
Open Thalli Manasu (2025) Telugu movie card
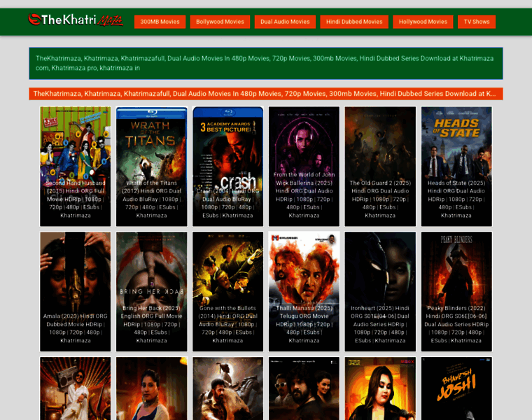pos(304,291)
